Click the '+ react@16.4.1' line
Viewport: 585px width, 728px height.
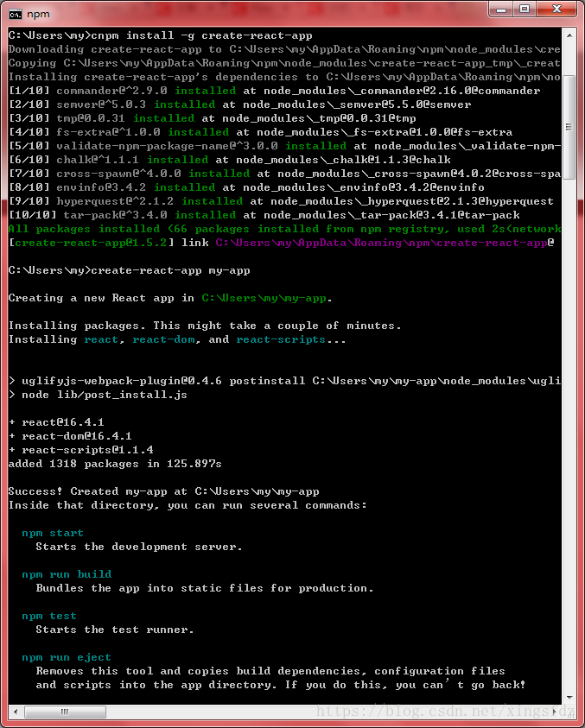[56, 422]
